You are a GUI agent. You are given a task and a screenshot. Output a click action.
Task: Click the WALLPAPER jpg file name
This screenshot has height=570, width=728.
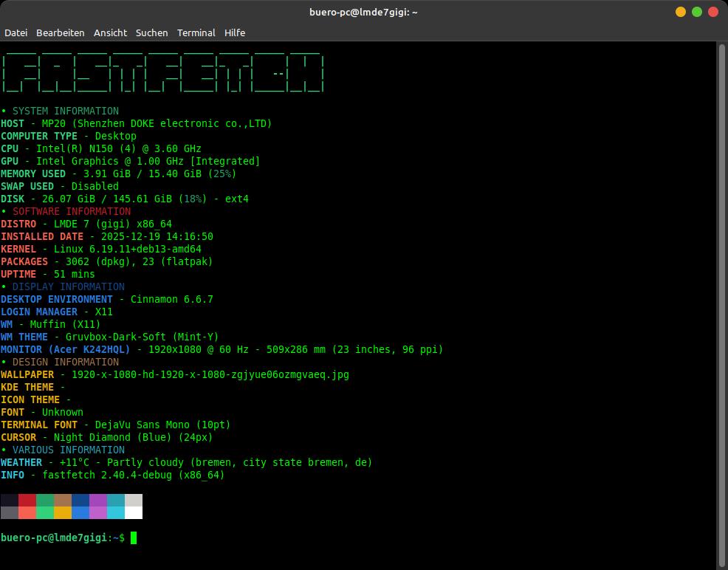210,374
